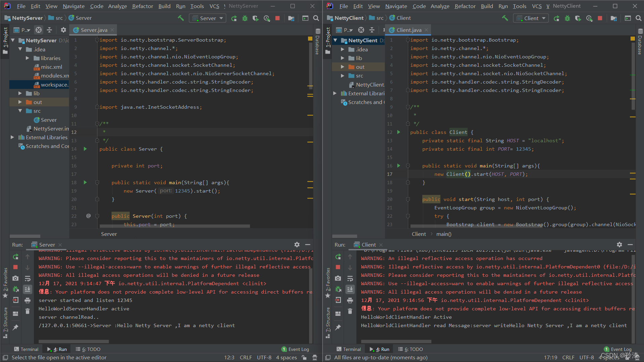Collapse src folder in NettyServer tree
The image size is (644, 362).
coord(20,111)
